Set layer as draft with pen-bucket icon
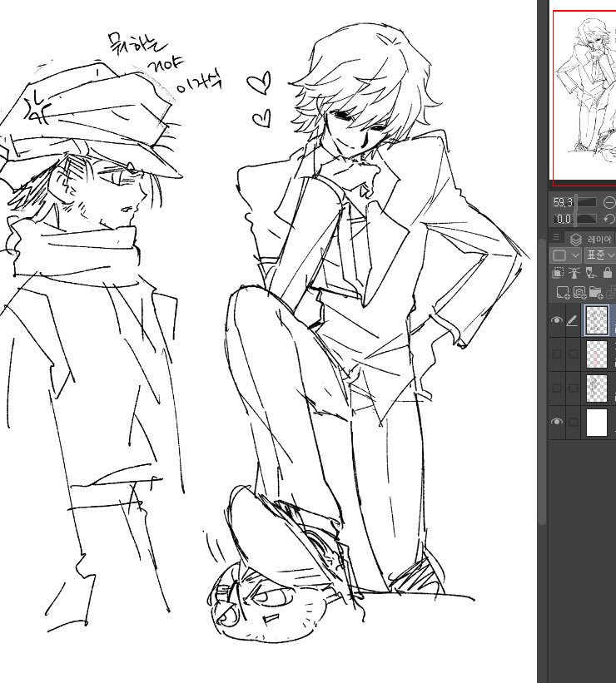Viewport: 616px width, 683px height. click(x=591, y=273)
